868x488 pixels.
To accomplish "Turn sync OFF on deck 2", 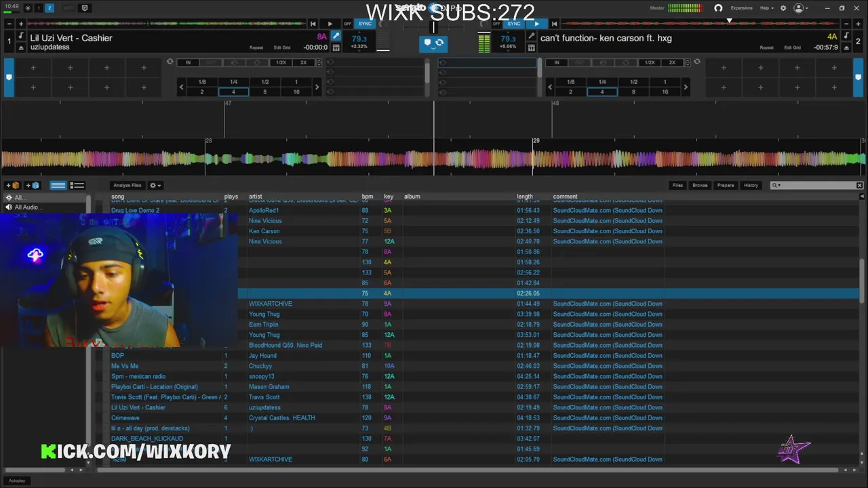I will coord(496,24).
